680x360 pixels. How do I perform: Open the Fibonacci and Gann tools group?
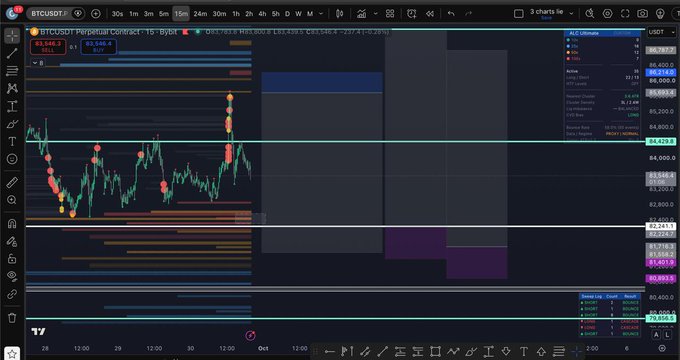[12, 71]
